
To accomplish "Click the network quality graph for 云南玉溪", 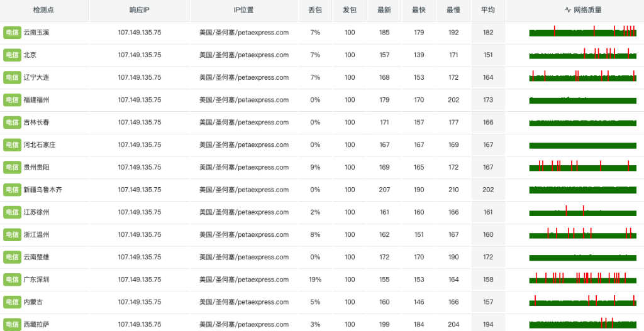I will click(x=583, y=33).
